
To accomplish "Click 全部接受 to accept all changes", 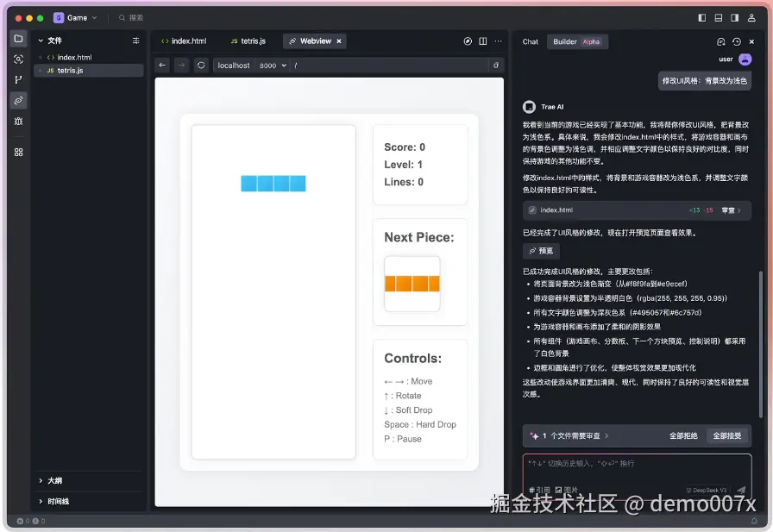I will coord(727,435).
